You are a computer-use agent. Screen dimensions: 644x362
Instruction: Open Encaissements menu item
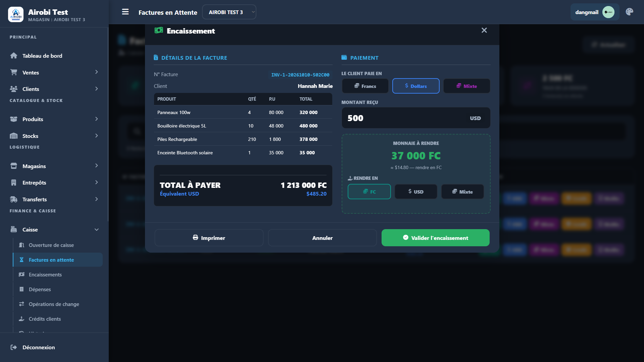58,274
